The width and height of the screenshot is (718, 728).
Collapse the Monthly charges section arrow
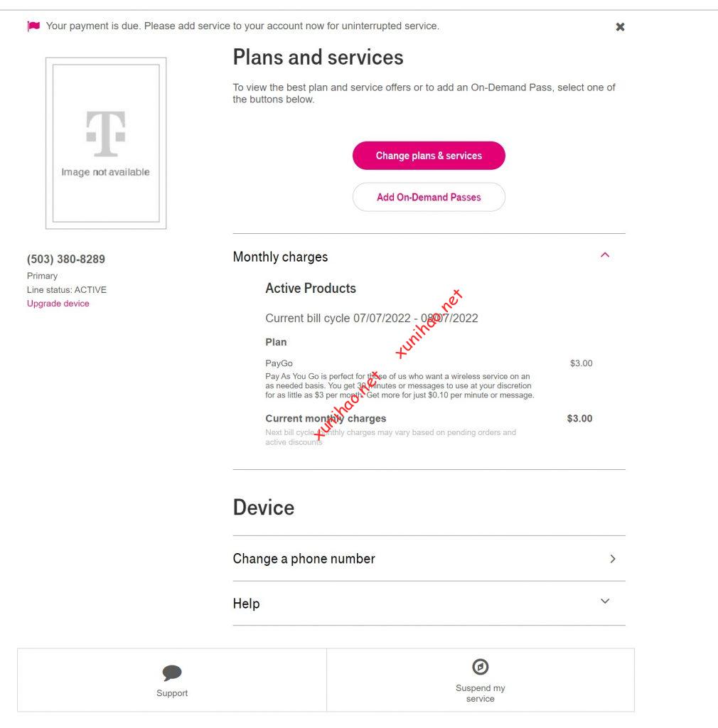pyautogui.click(x=605, y=255)
